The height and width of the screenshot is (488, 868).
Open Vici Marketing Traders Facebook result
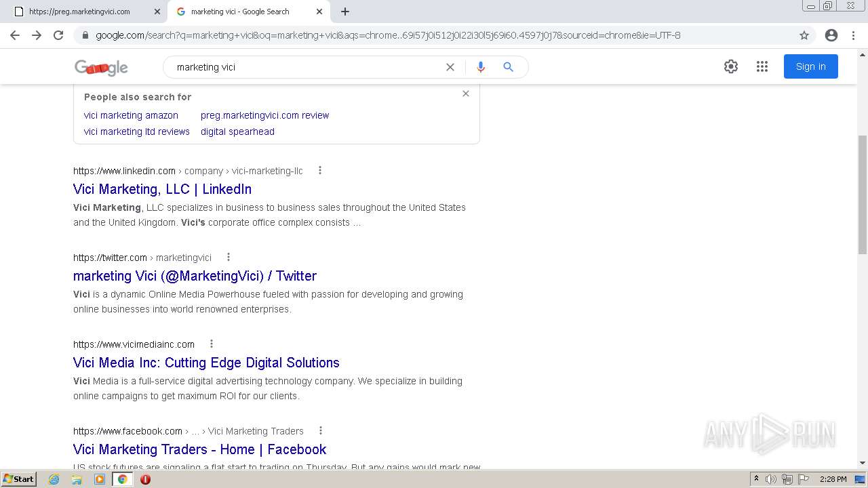tap(199, 449)
